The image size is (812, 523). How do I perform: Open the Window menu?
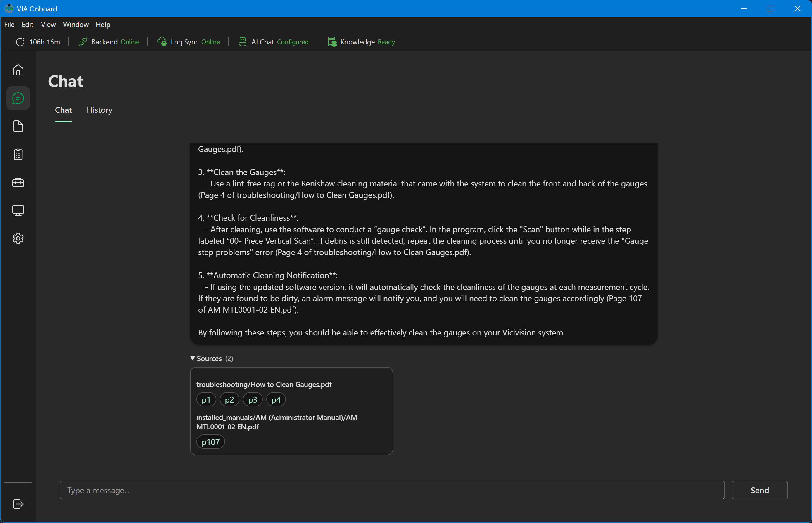pos(76,25)
